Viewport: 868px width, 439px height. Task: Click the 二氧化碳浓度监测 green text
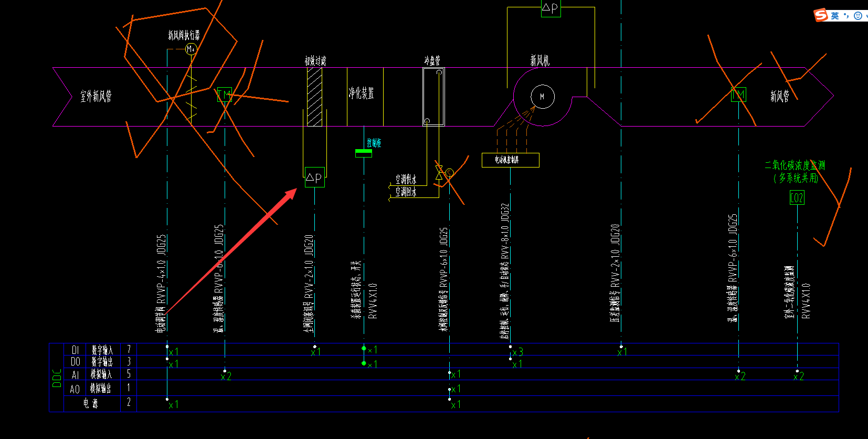coord(795,165)
